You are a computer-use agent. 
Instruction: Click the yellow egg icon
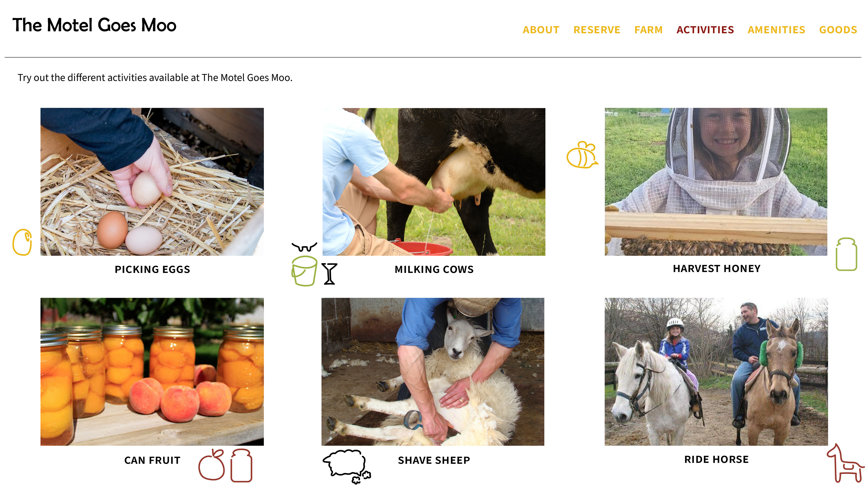[x=22, y=242]
